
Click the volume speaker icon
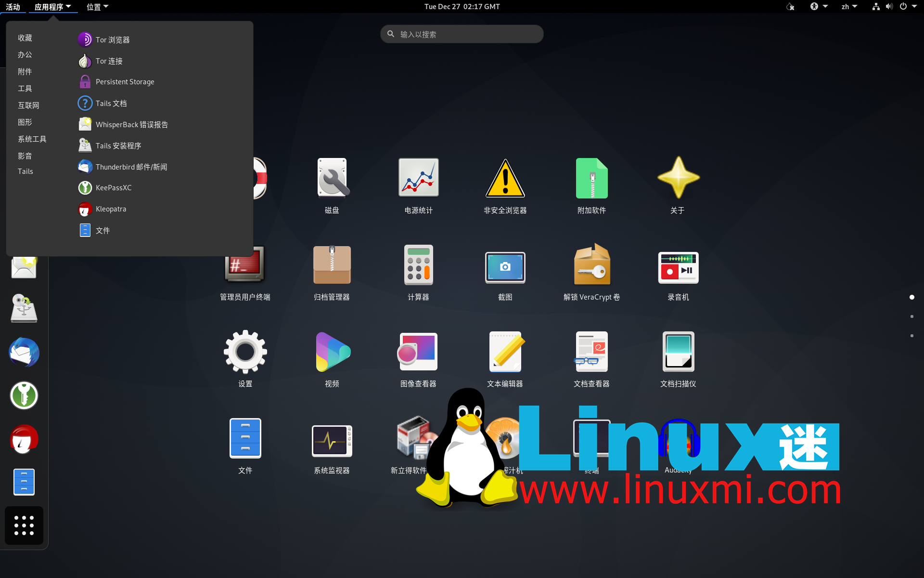(889, 7)
